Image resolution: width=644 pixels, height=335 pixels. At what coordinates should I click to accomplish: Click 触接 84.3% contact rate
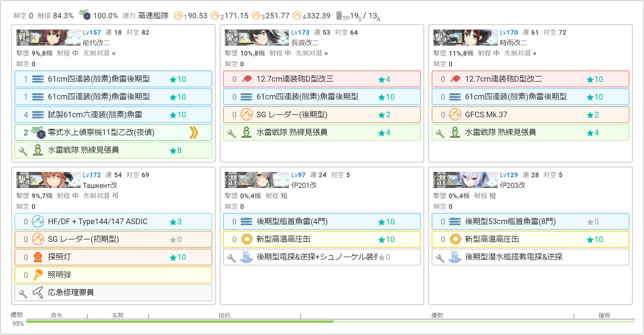[x=56, y=16]
